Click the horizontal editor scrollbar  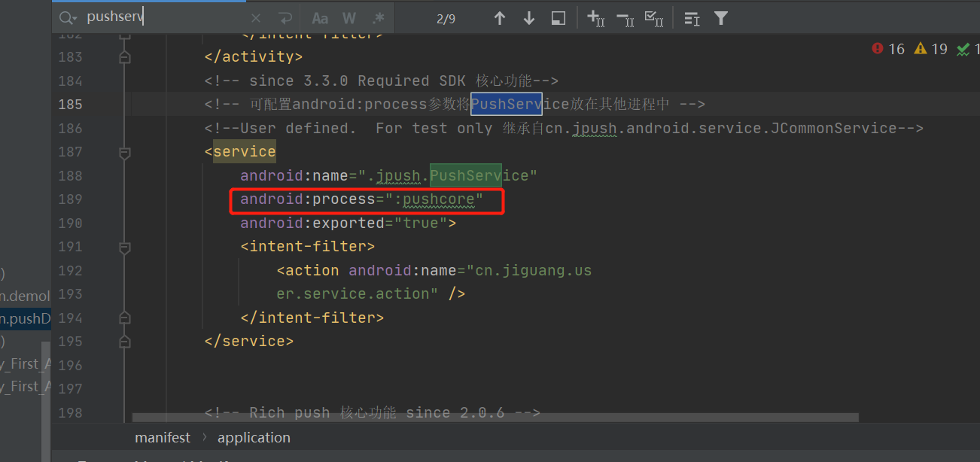[495, 417]
